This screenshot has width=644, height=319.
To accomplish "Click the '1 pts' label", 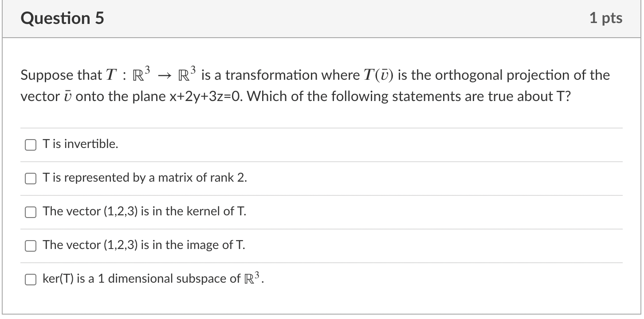I will [x=607, y=18].
